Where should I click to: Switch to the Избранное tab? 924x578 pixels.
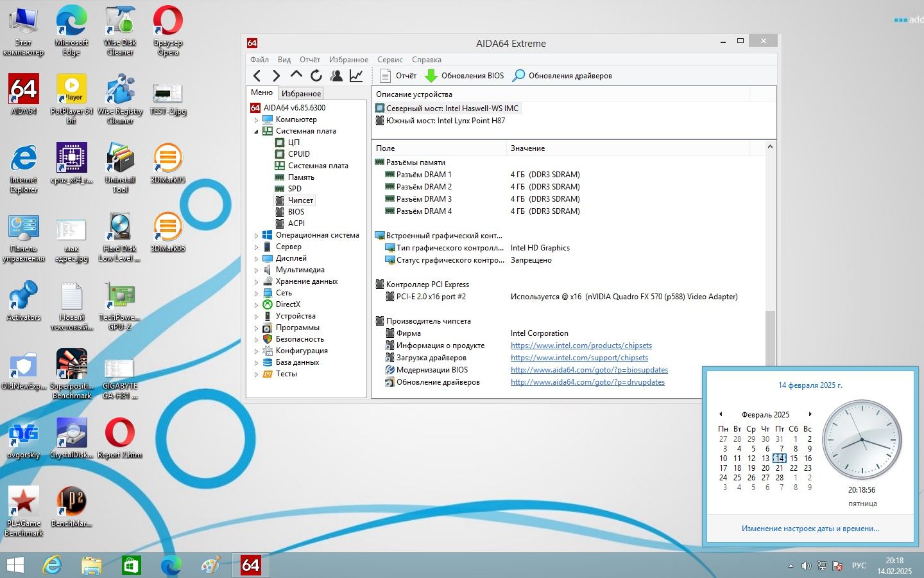coord(301,94)
